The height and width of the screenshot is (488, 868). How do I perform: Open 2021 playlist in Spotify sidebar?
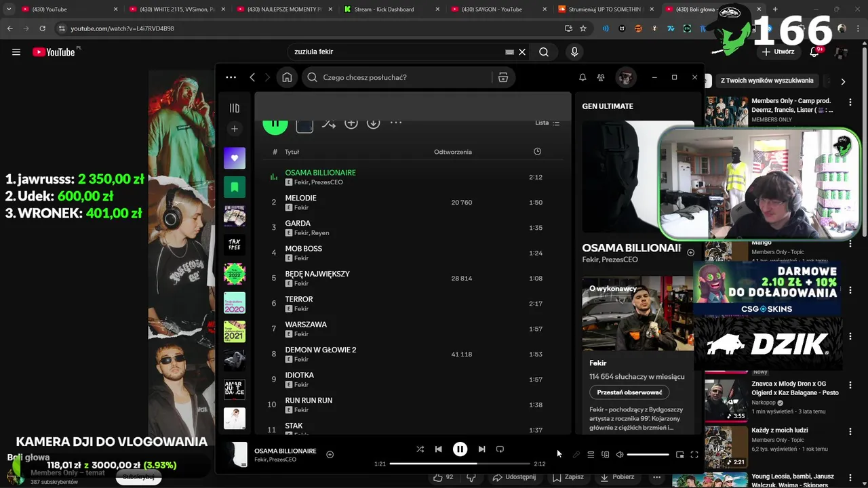pyautogui.click(x=235, y=331)
